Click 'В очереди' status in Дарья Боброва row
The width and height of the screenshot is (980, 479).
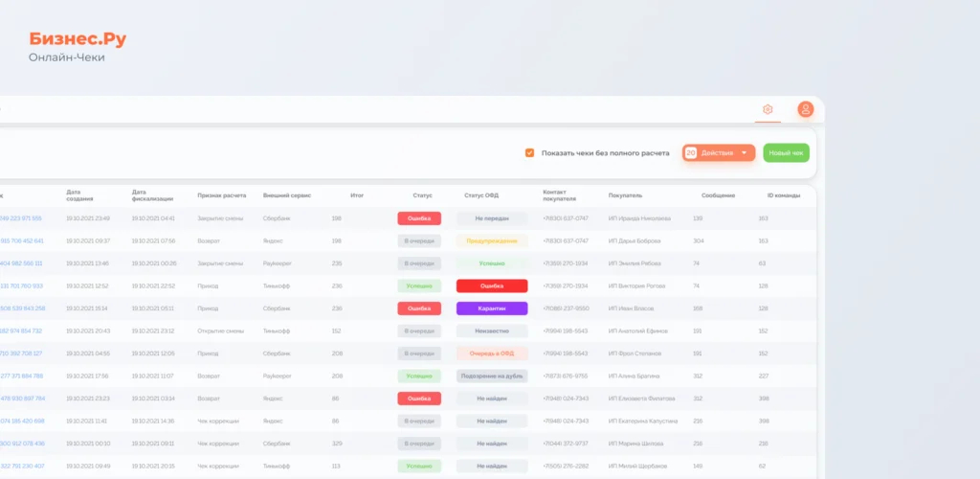(419, 240)
